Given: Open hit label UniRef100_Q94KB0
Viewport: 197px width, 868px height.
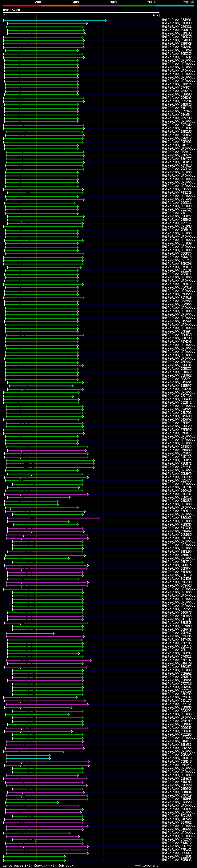Looking at the screenshot, I should click(x=177, y=40).
